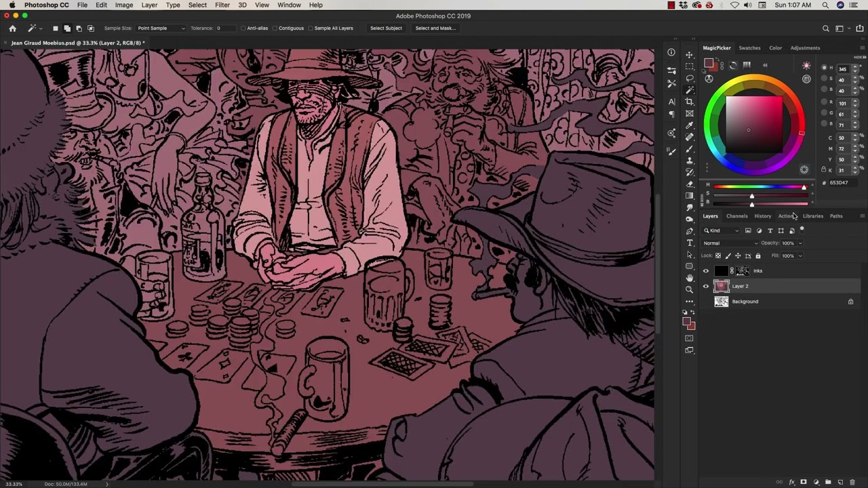Open the MagicPicker panel flyout menu
The width and height of the screenshot is (868, 488).
tap(862, 48)
